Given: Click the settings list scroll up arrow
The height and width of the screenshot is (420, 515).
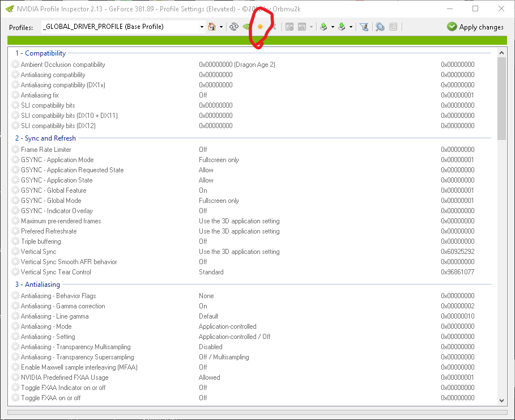Looking at the screenshot, I should coord(501,53).
